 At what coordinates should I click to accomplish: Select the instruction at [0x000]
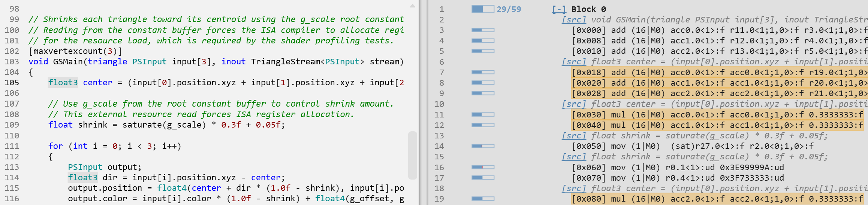tap(720, 30)
